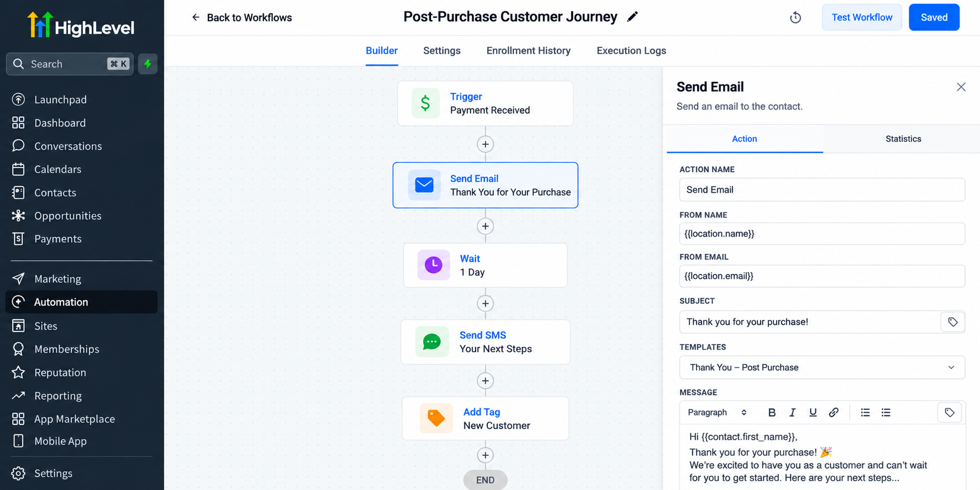Apply bold formatting to message

[772, 413]
